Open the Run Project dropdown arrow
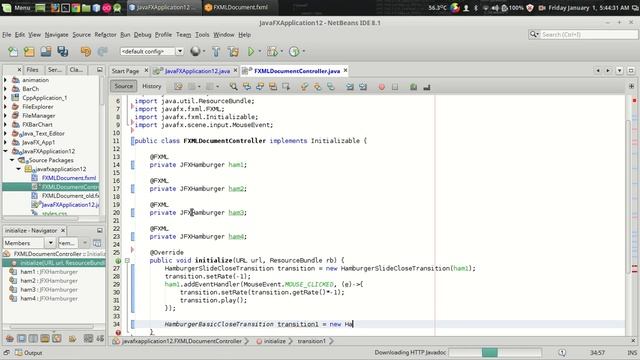Viewport: 640px width, 360px height. pos(260,51)
